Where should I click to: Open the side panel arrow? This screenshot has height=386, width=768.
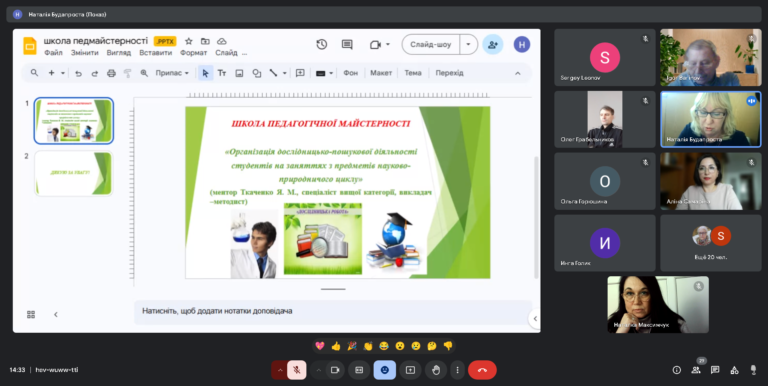click(x=535, y=318)
